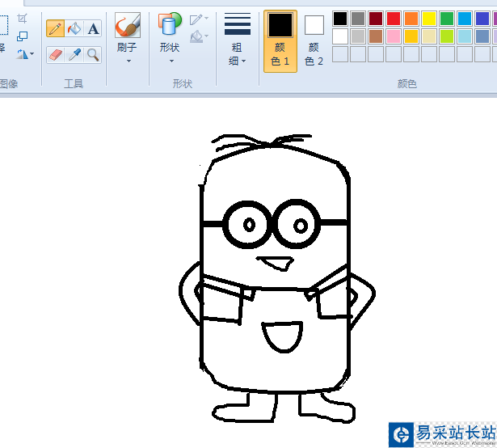Click the Brushes (刷子) icon

(x=128, y=25)
